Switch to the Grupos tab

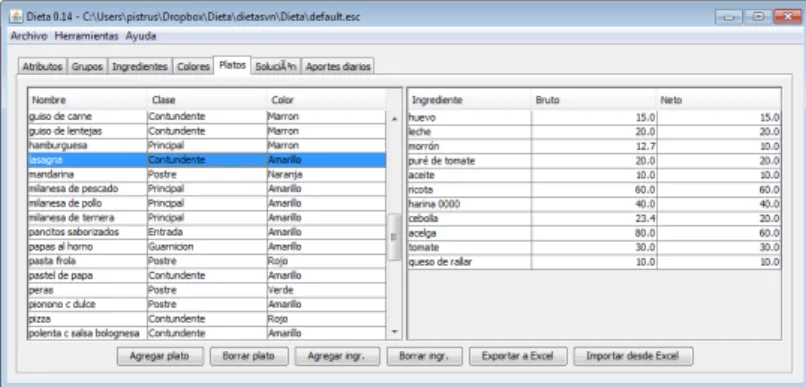coord(87,67)
